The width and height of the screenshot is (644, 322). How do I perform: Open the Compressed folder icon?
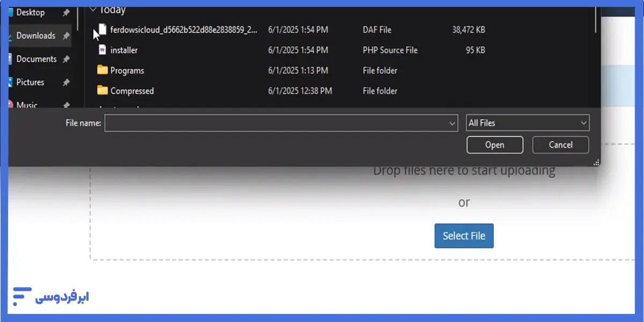(x=103, y=91)
